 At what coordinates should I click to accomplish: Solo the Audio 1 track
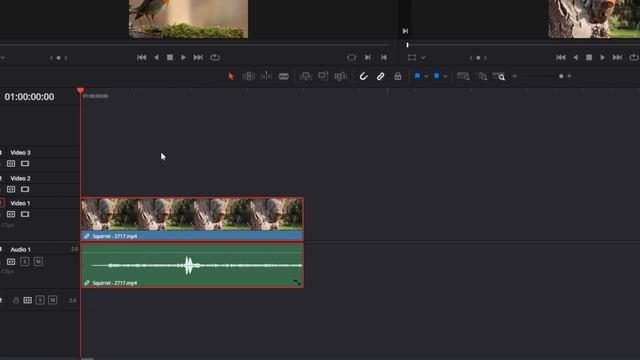(x=24, y=262)
